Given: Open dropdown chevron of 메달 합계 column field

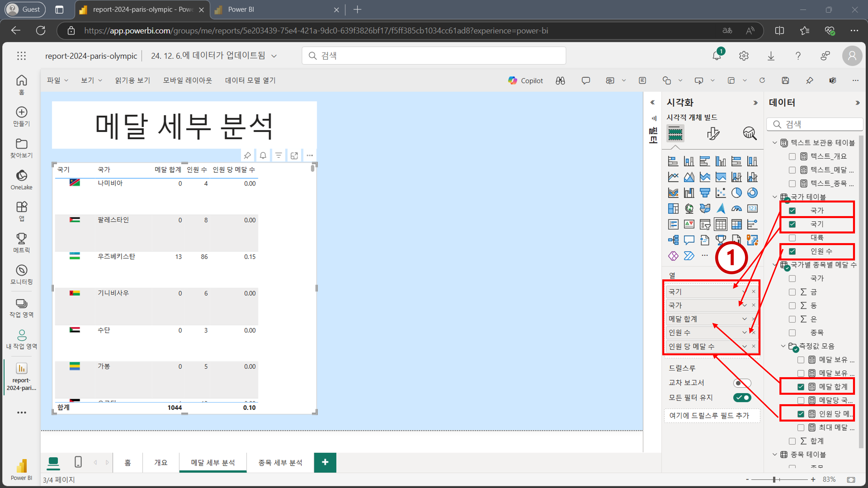Looking at the screenshot, I should coord(744,319).
